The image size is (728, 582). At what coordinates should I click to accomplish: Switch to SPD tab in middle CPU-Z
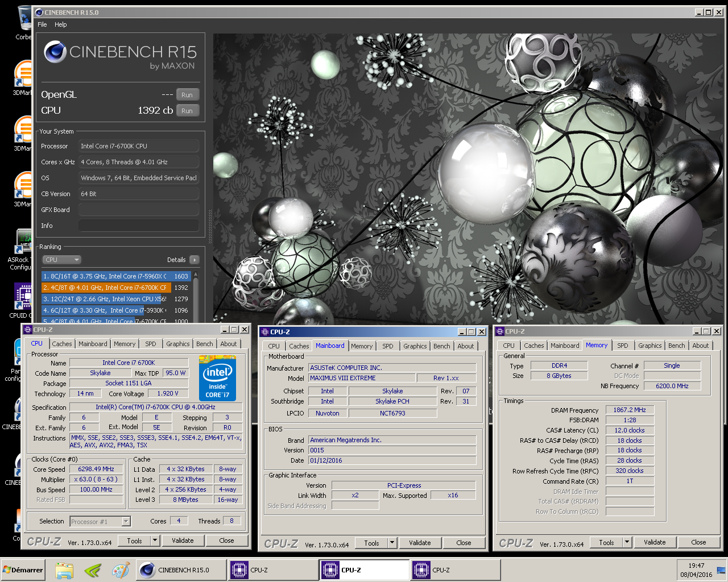[388, 346]
